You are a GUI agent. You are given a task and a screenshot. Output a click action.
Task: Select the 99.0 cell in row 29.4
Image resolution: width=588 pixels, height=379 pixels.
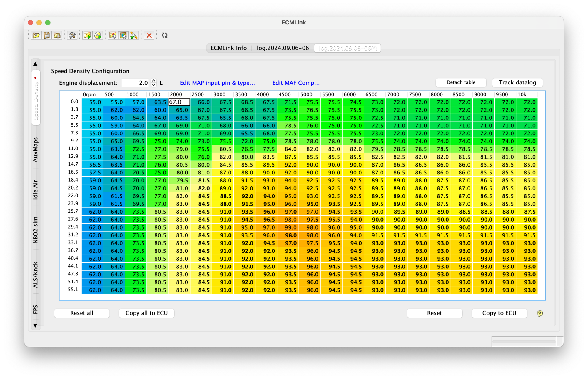(x=288, y=227)
